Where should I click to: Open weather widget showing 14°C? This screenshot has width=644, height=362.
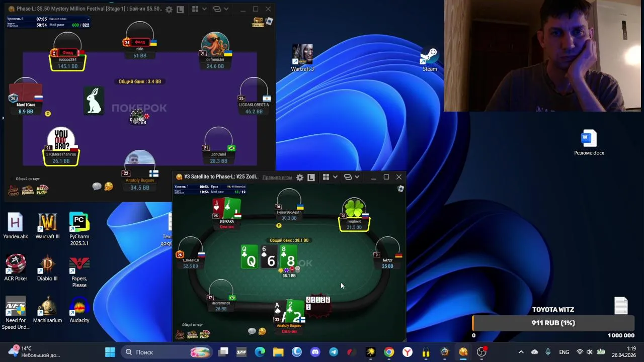point(35,351)
